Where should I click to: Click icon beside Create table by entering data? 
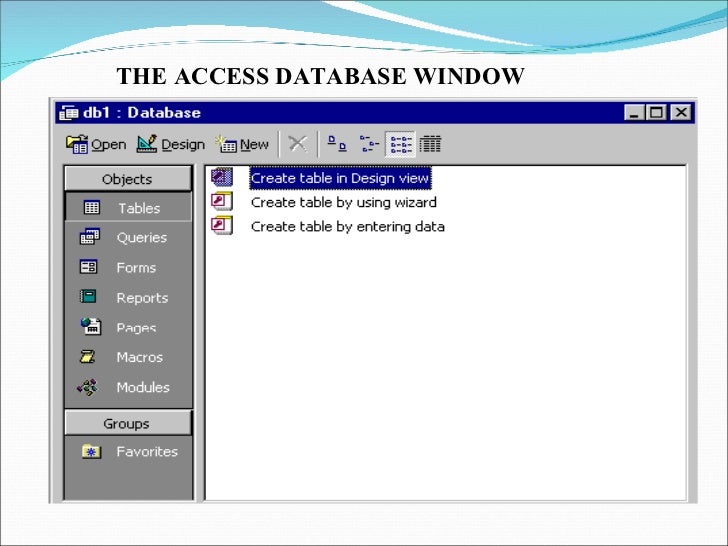click(222, 225)
